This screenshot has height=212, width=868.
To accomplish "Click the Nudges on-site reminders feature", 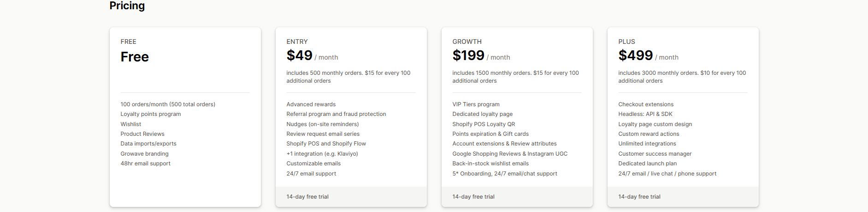I will (x=323, y=124).
